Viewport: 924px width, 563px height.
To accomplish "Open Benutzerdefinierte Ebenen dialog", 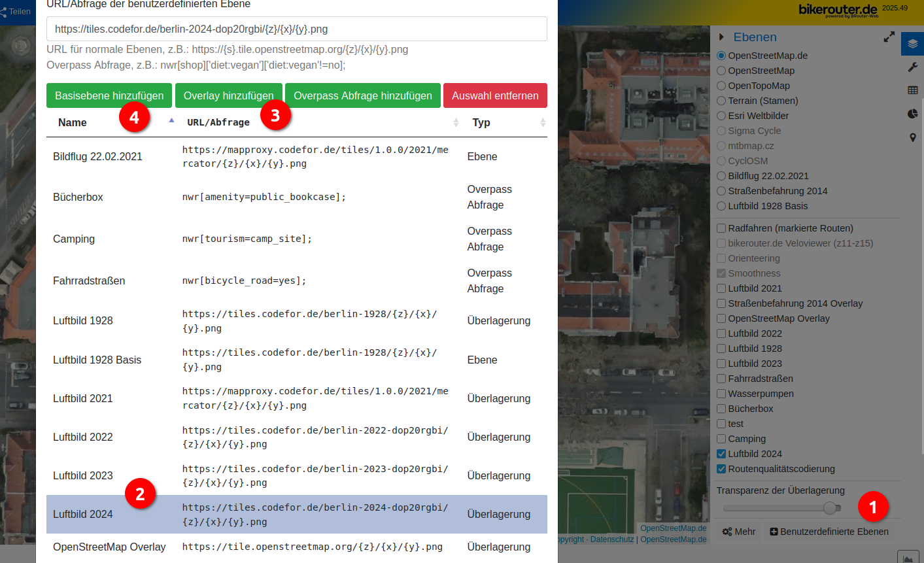I will [829, 532].
